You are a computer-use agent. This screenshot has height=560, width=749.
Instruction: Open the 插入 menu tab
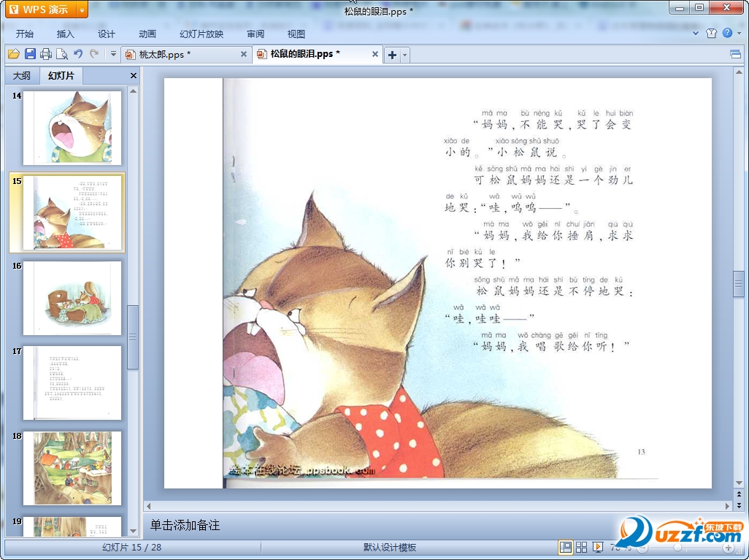(x=66, y=34)
